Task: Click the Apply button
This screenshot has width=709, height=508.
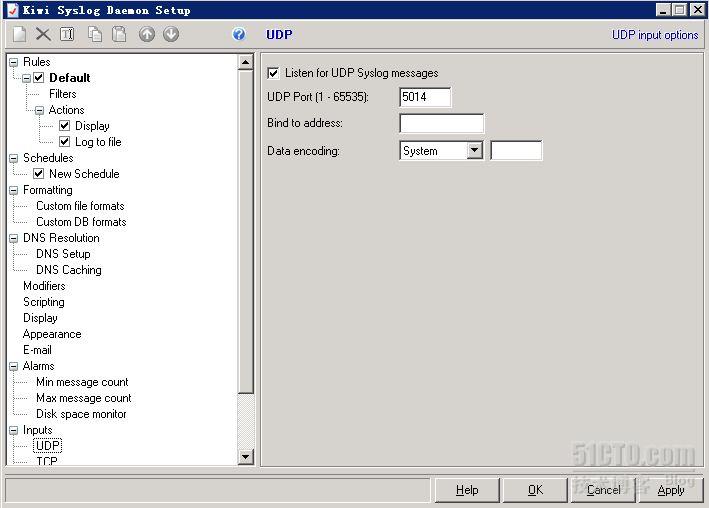Action: point(671,490)
